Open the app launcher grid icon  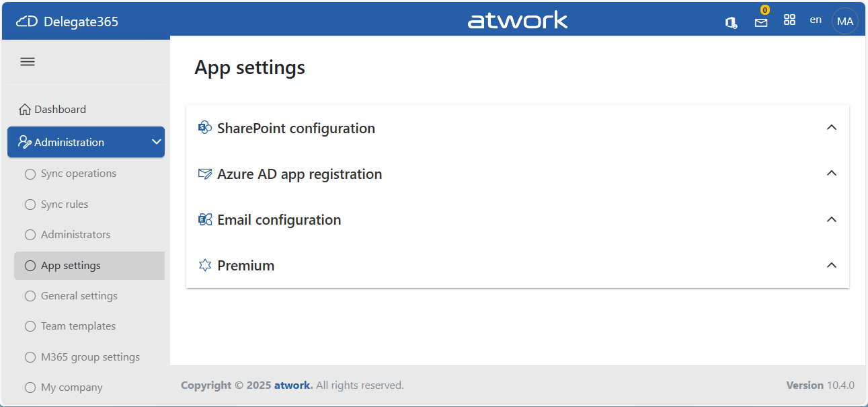[790, 20]
